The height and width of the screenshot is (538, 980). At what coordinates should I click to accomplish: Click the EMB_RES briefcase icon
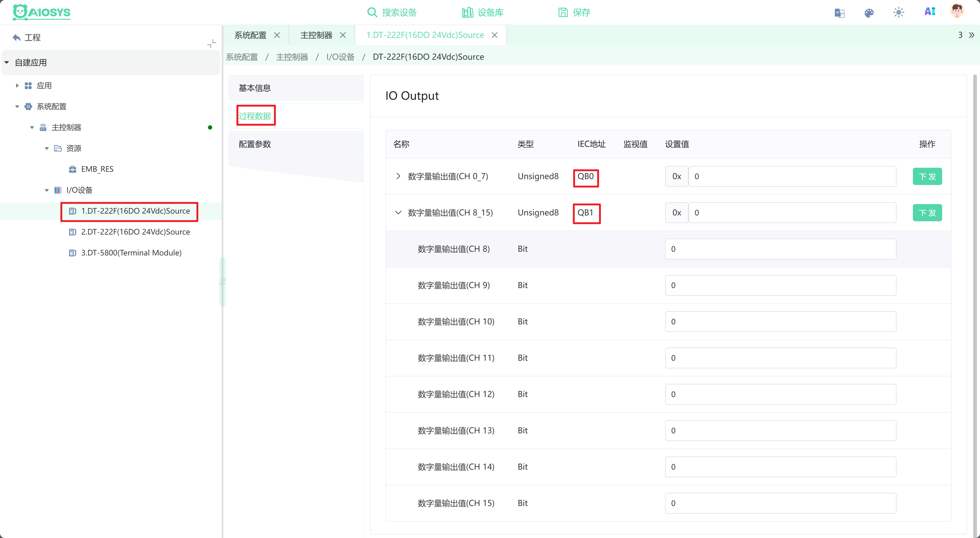click(72, 169)
